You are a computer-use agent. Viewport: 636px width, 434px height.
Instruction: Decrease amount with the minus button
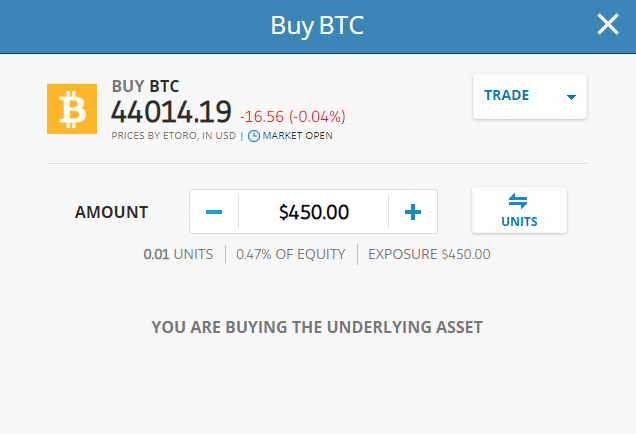coord(214,212)
